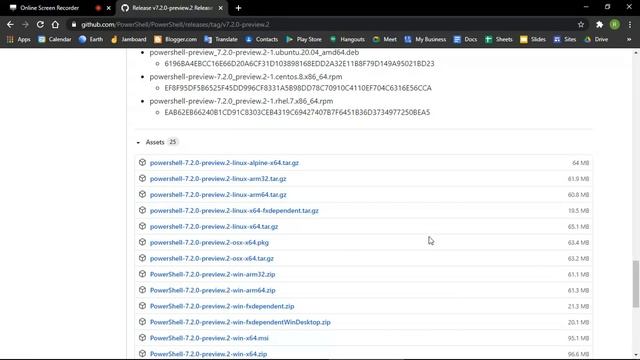Download powershell-7.2.0-preview.2-linux-arm32.tar.gz
640x360 pixels.
point(218,178)
